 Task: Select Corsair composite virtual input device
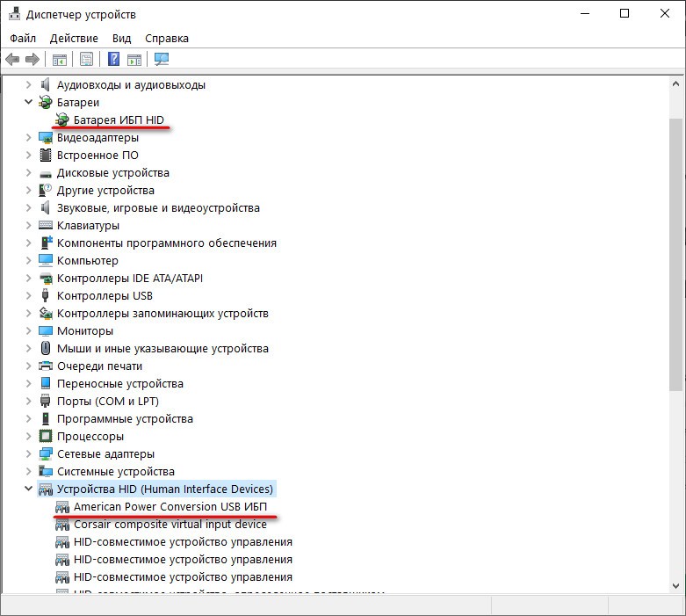[x=170, y=524]
